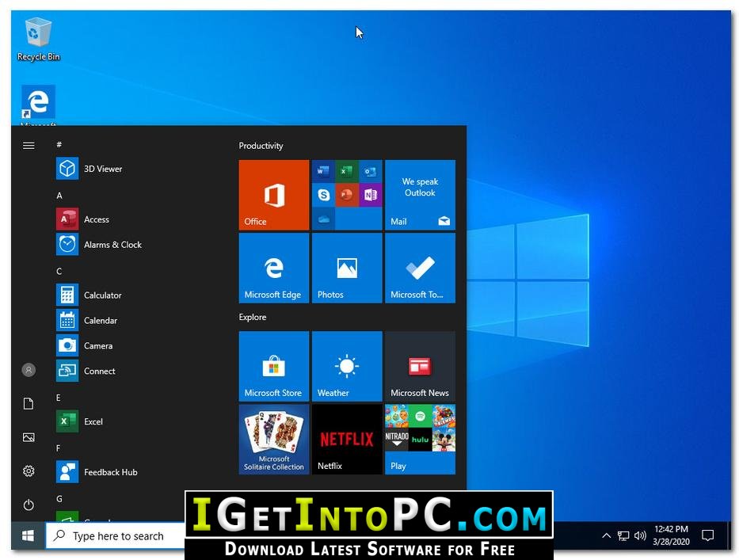Open the Microsoft Store tile

(274, 366)
